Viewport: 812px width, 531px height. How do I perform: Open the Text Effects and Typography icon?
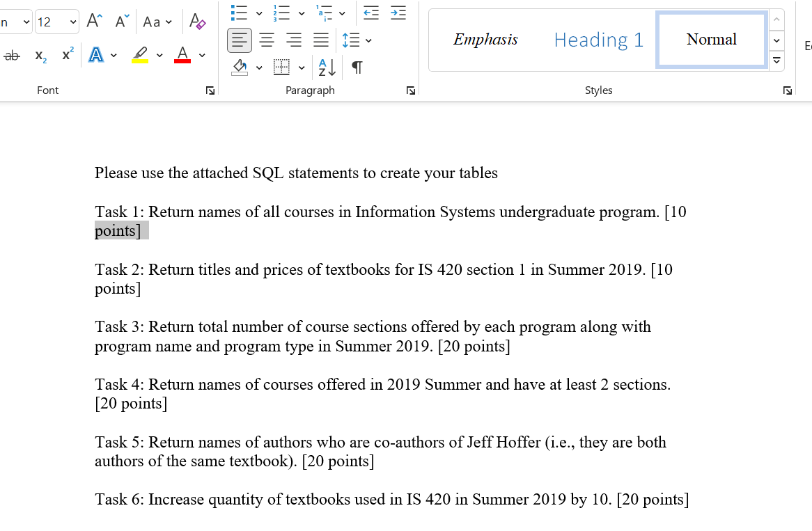97,54
